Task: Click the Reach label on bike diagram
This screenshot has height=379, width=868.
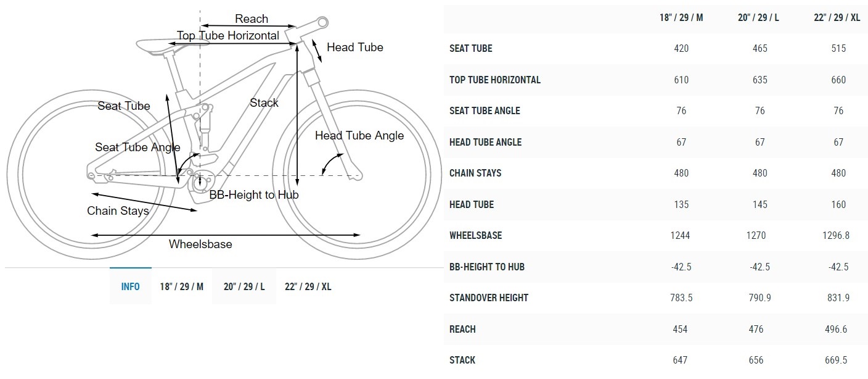Action: [x=252, y=19]
